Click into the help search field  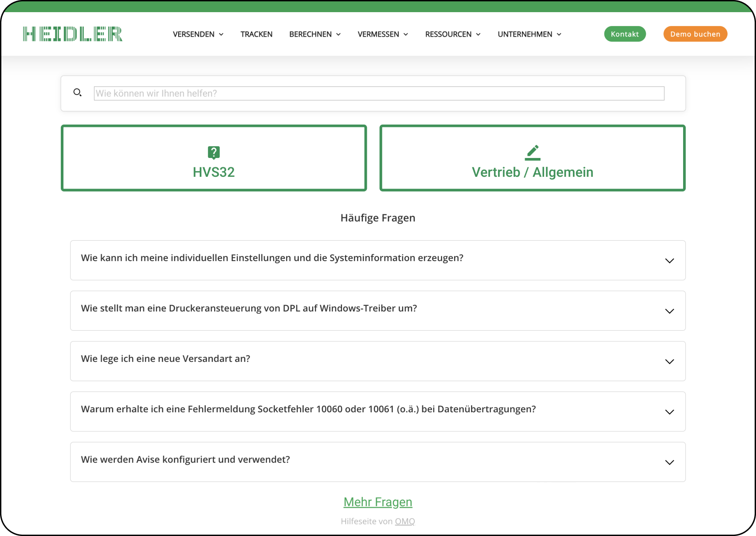coord(379,94)
